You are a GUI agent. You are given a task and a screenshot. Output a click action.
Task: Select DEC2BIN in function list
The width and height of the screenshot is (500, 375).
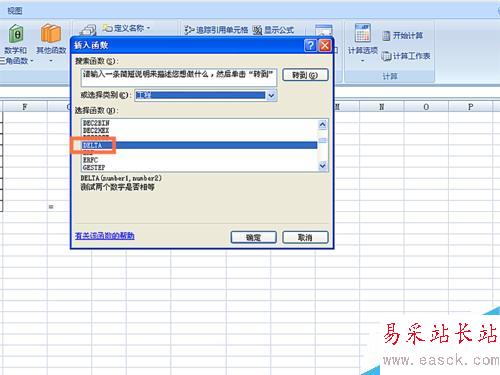point(199,123)
